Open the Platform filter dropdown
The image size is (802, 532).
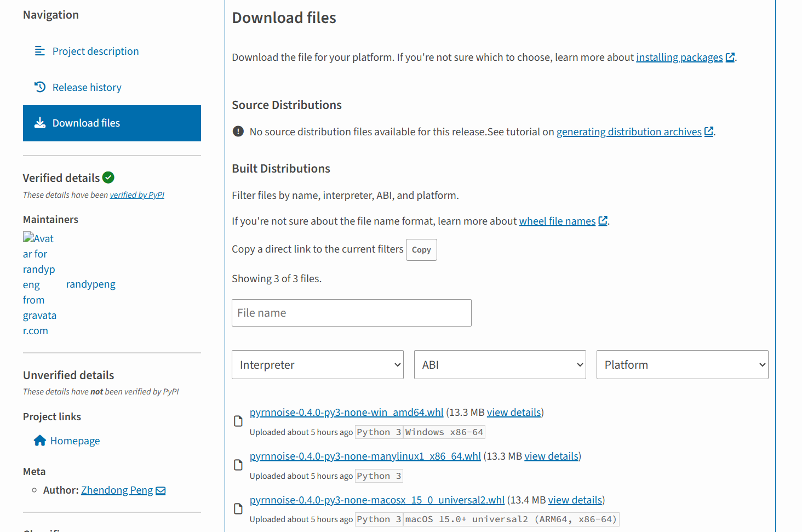point(683,365)
